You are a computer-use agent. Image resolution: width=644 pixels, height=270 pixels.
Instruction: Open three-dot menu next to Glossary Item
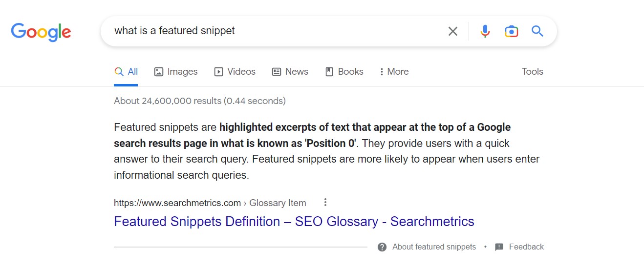pos(325,202)
